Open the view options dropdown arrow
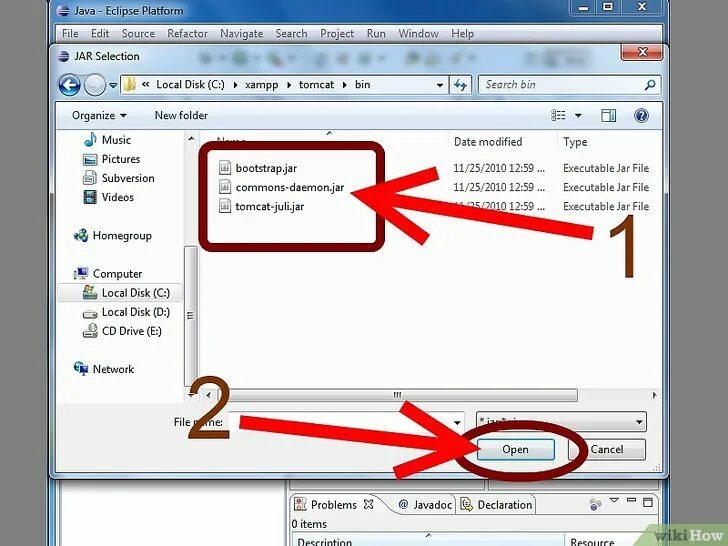This screenshot has width=728, height=546. (578, 115)
